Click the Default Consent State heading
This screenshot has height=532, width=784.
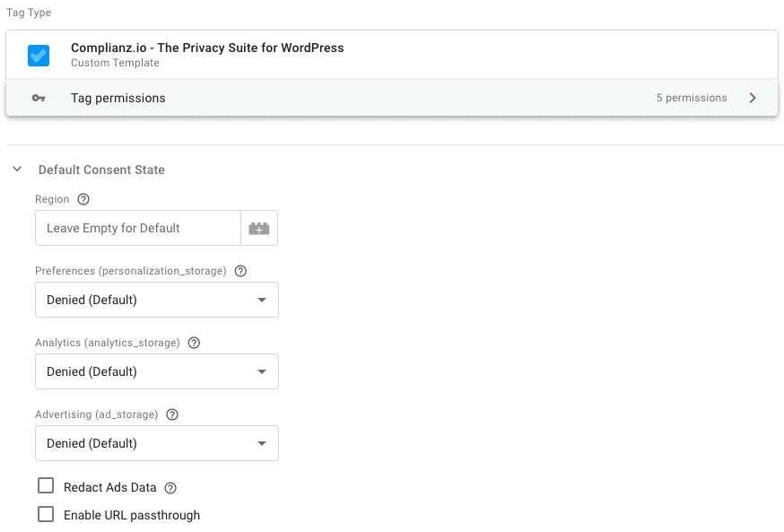click(x=101, y=170)
